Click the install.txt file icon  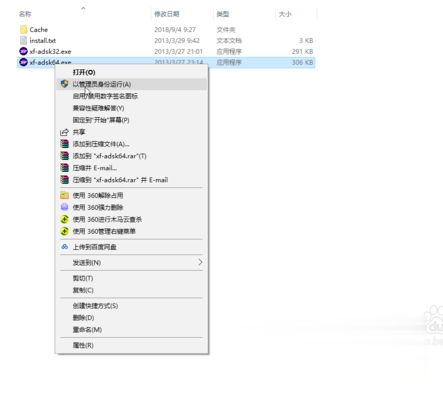(23, 40)
